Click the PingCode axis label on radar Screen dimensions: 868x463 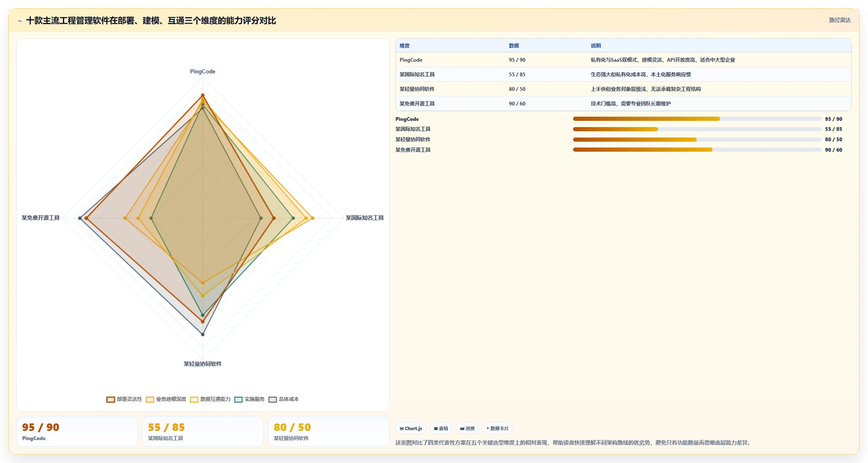click(x=203, y=72)
